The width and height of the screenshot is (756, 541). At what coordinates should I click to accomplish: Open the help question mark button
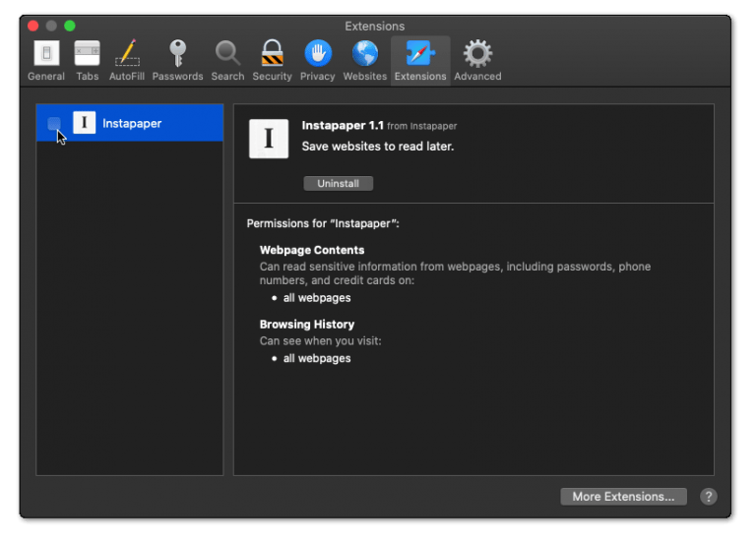click(709, 496)
